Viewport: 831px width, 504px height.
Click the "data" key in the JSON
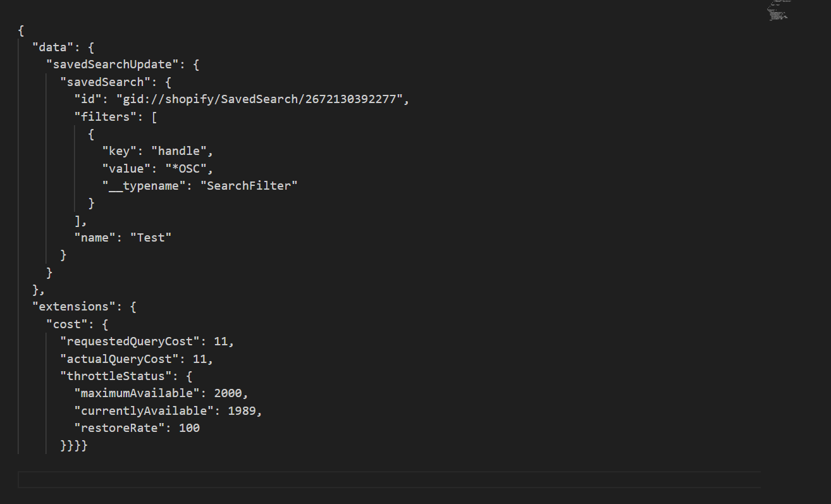tap(53, 47)
